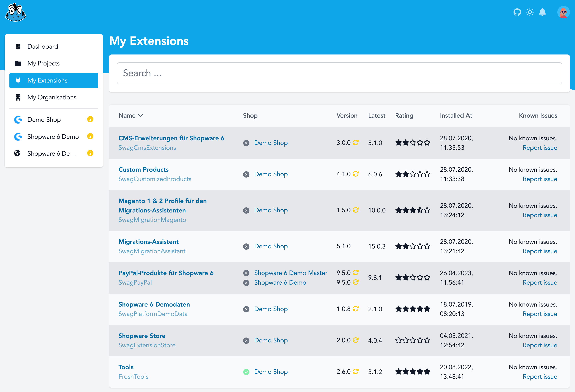Select My Extensions in the navigation menu
This screenshot has width=575, height=392.
coord(47,80)
